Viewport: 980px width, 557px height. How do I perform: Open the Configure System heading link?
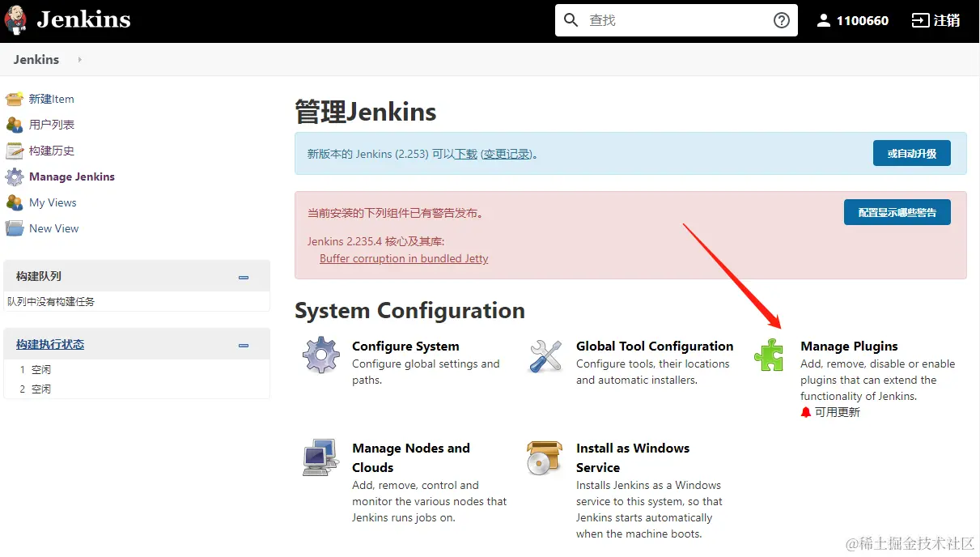click(x=405, y=346)
